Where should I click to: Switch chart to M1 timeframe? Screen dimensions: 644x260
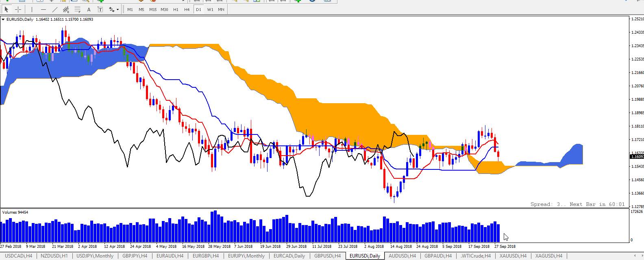tap(130, 9)
